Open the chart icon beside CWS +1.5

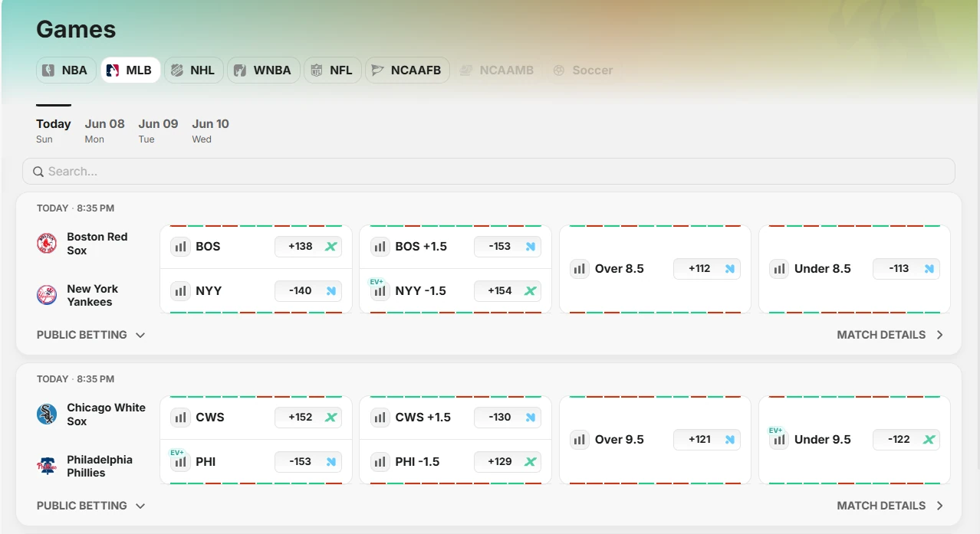(x=380, y=418)
